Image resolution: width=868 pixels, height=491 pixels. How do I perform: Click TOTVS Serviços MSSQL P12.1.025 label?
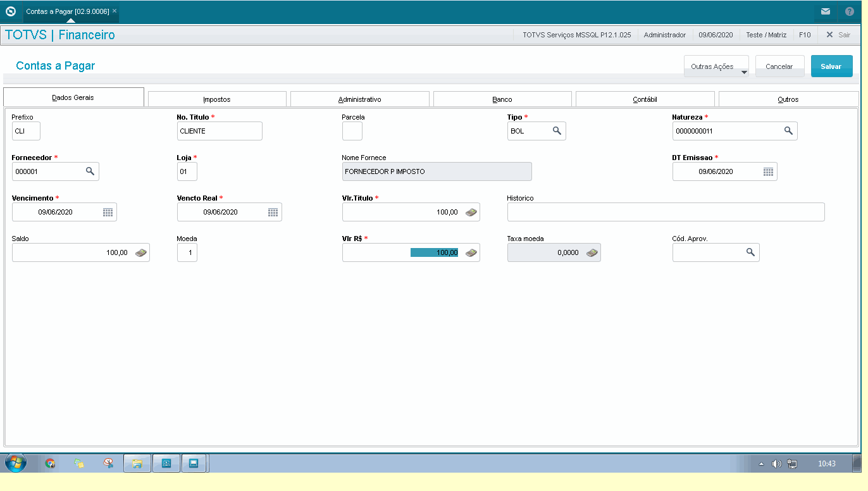pyautogui.click(x=576, y=35)
